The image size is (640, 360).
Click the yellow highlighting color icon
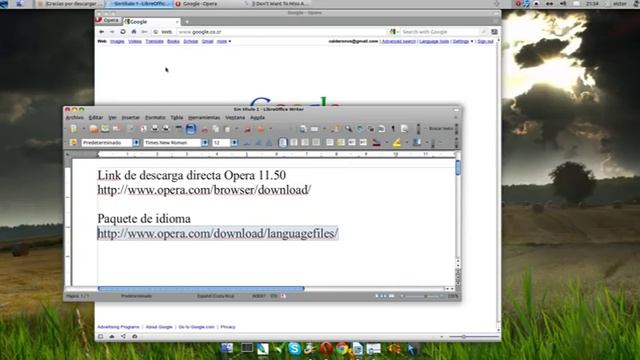[396, 142]
